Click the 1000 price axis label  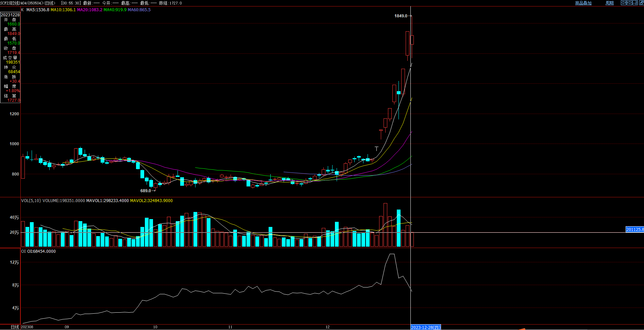point(14,144)
